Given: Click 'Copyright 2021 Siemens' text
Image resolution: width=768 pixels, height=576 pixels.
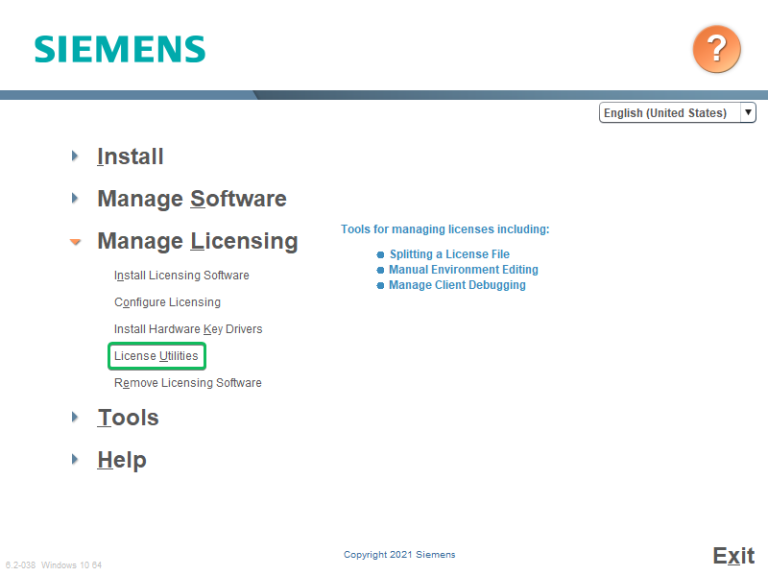Looking at the screenshot, I should click(399, 554).
